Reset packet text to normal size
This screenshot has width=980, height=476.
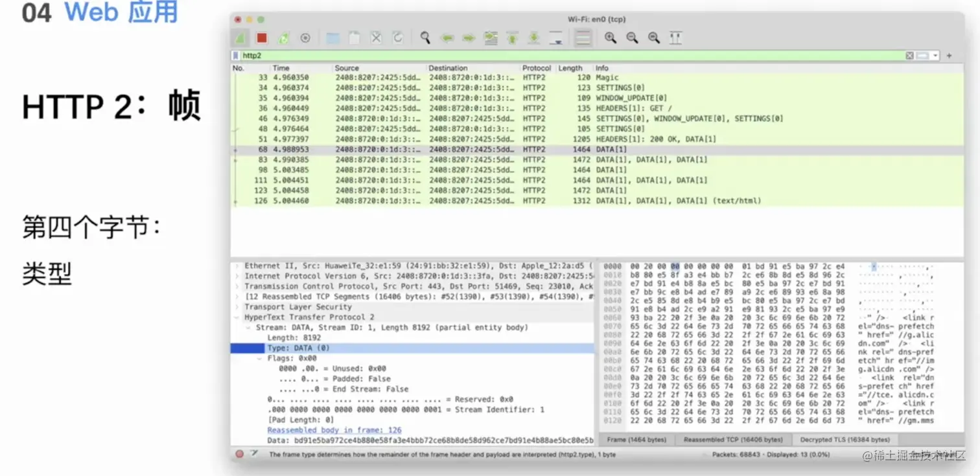click(x=654, y=38)
